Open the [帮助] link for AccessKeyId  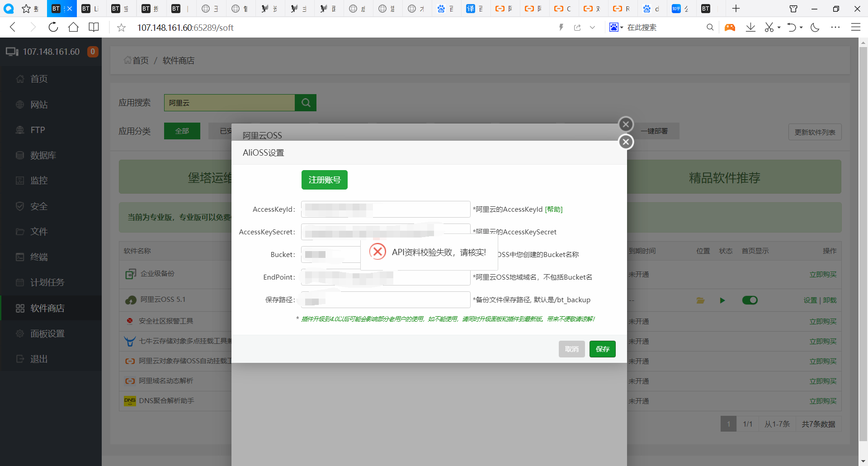click(554, 209)
